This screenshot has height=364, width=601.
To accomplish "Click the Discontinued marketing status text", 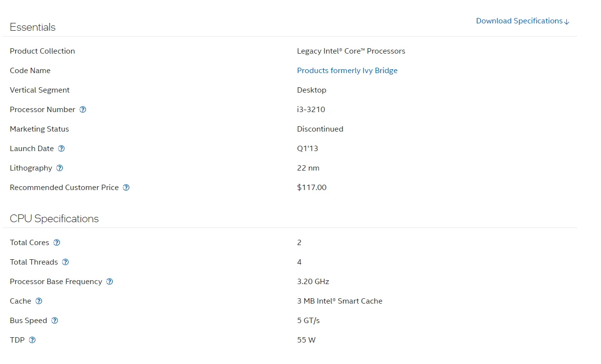I will (x=320, y=129).
